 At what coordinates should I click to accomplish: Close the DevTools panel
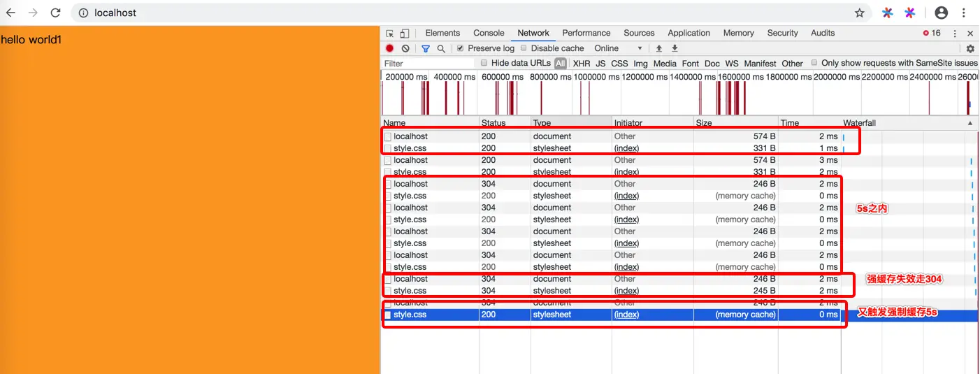pos(970,33)
